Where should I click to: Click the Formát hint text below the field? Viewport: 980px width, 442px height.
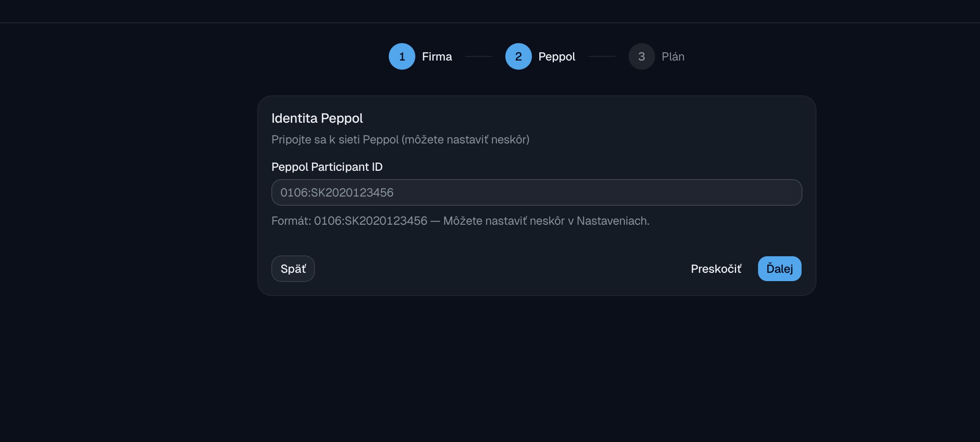point(460,221)
